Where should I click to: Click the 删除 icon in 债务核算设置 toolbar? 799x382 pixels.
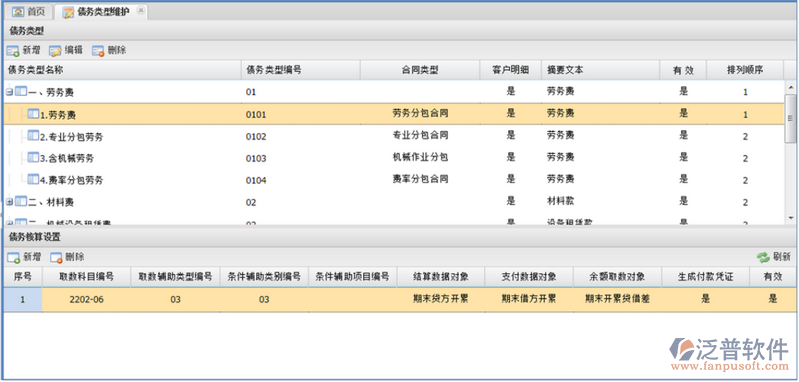click(x=56, y=258)
